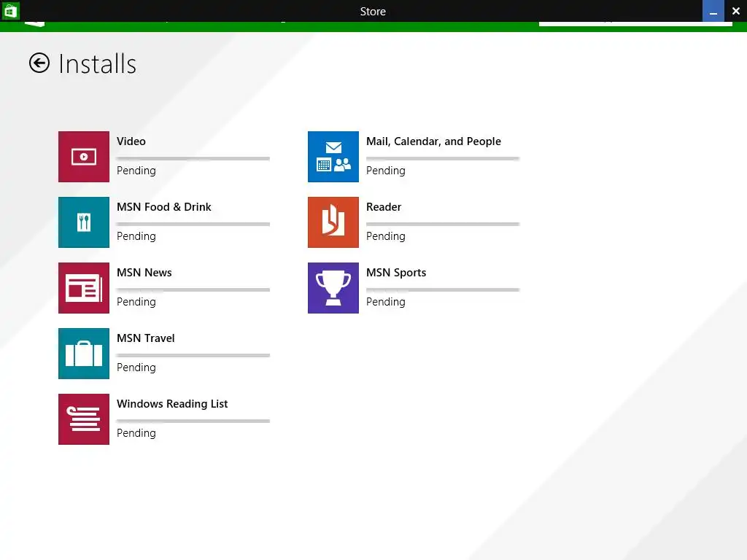Open the Windows Reading List tile icon
Image resolution: width=747 pixels, height=560 pixels.
[x=84, y=419]
